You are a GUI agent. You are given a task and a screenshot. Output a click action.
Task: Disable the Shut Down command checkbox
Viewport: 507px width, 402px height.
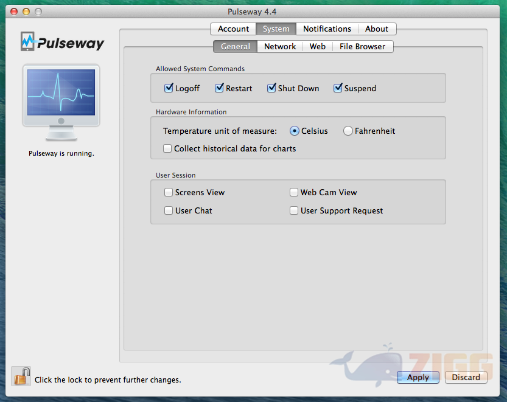(271, 88)
